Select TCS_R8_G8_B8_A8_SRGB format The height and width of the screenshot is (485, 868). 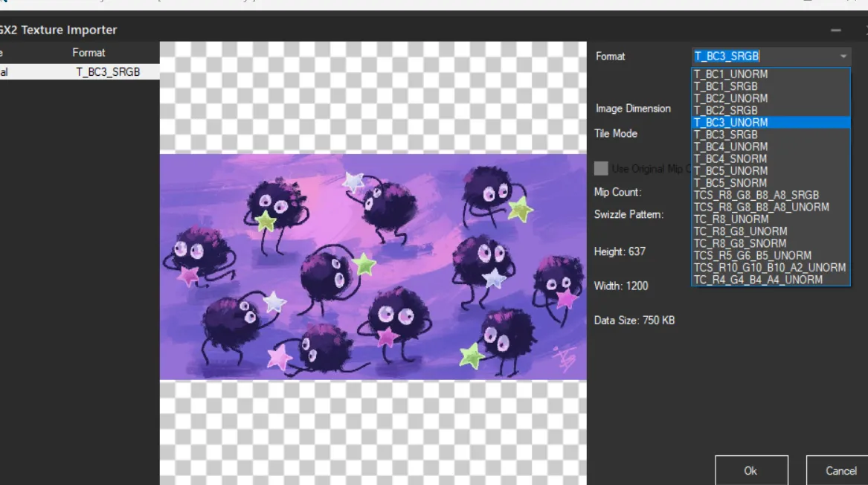pyautogui.click(x=756, y=195)
